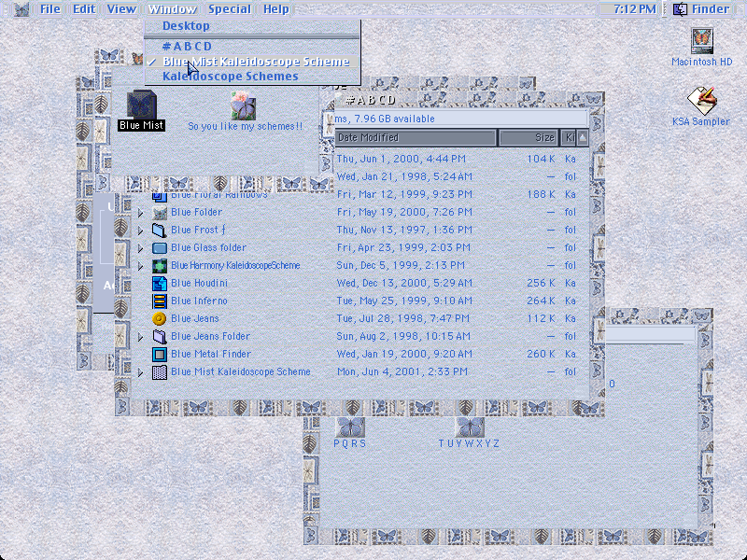Select the round Blue Jeans scheme icon
747x560 pixels.
160,318
